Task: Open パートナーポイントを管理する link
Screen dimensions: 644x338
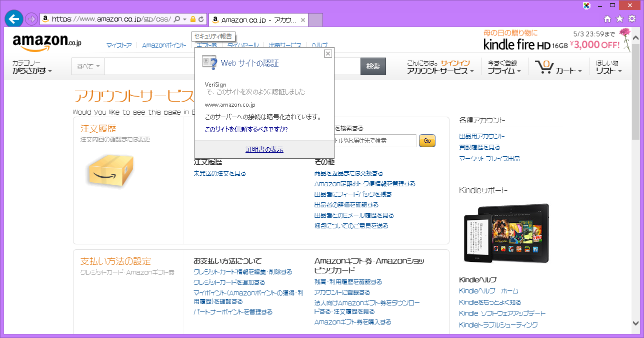Action: [233, 312]
